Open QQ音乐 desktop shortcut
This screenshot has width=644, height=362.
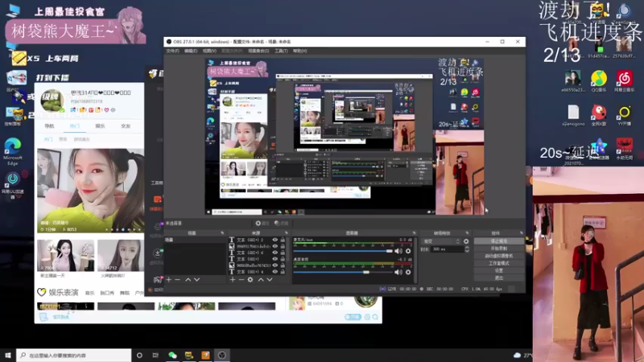[599, 81]
